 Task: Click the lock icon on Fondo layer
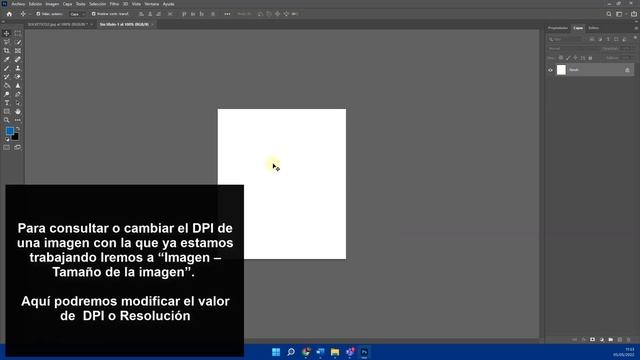coord(627,70)
